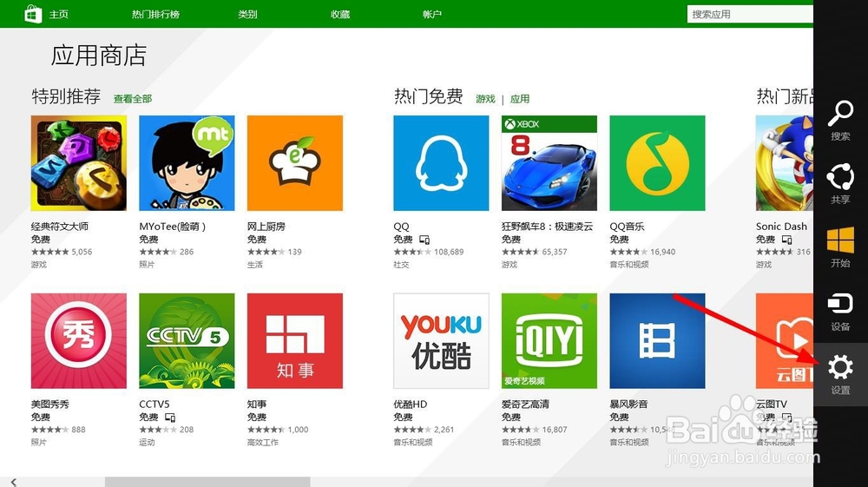Click the 美图秀秀 title text
This screenshot has width=868, height=487.
(49, 404)
